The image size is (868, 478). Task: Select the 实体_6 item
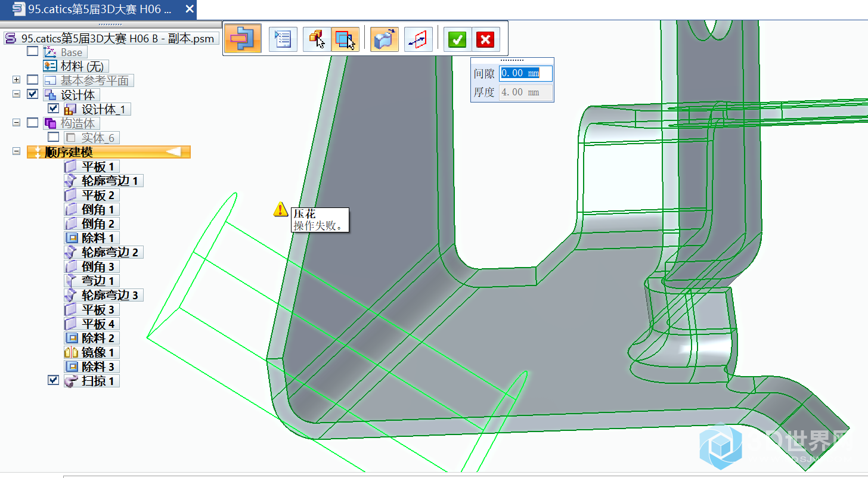(x=92, y=138)
